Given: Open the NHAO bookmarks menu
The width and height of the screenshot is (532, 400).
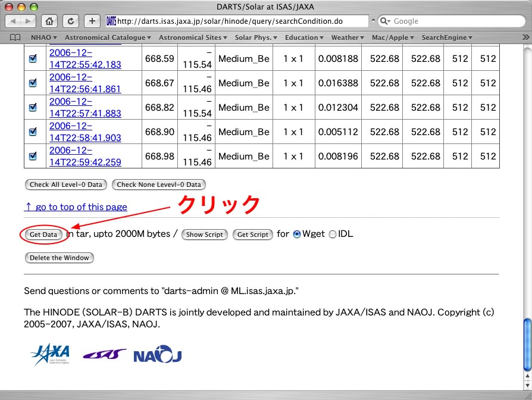Looking at the screenshot, I should pos(43,37).
